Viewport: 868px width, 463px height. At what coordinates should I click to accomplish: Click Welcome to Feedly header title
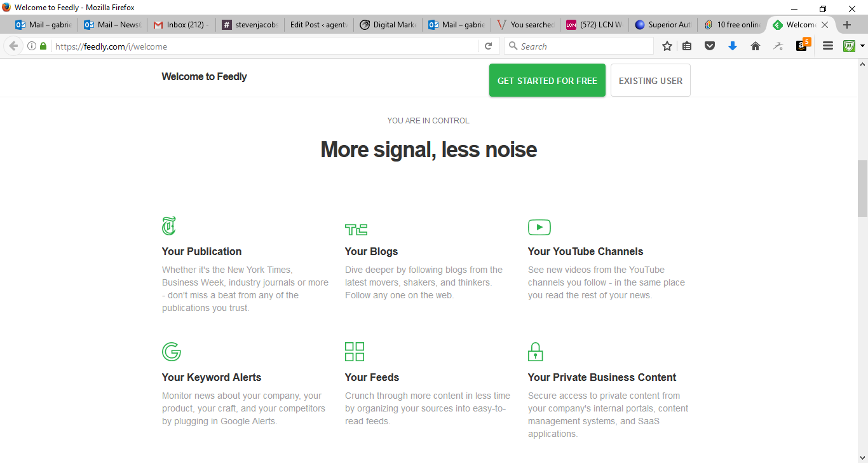point(204,76)
